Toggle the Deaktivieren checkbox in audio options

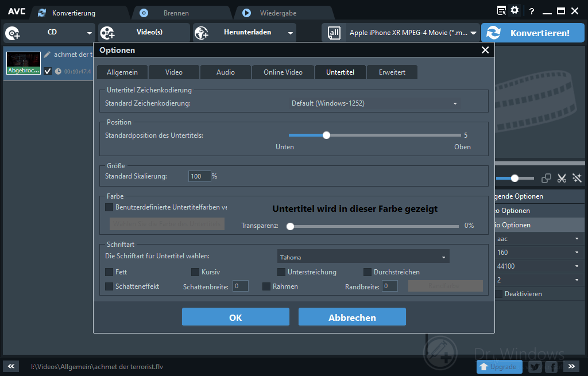click(x=499, y=294)
